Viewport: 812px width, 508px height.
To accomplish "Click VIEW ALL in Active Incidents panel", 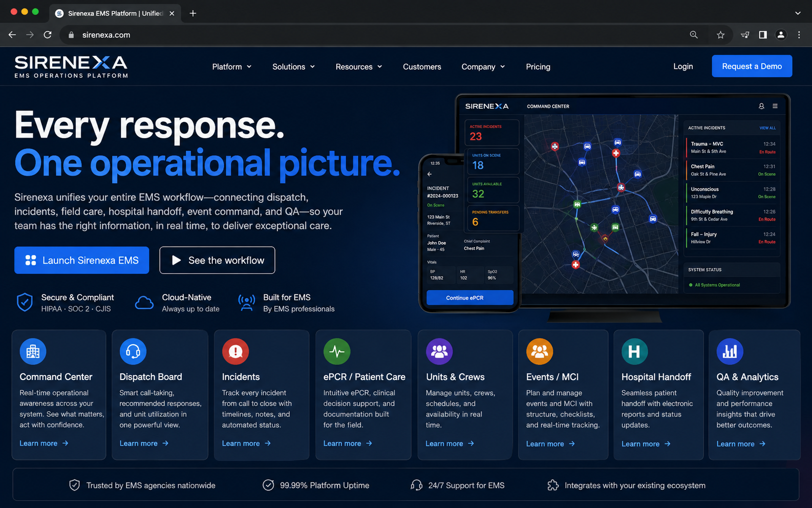I will 767,128.
